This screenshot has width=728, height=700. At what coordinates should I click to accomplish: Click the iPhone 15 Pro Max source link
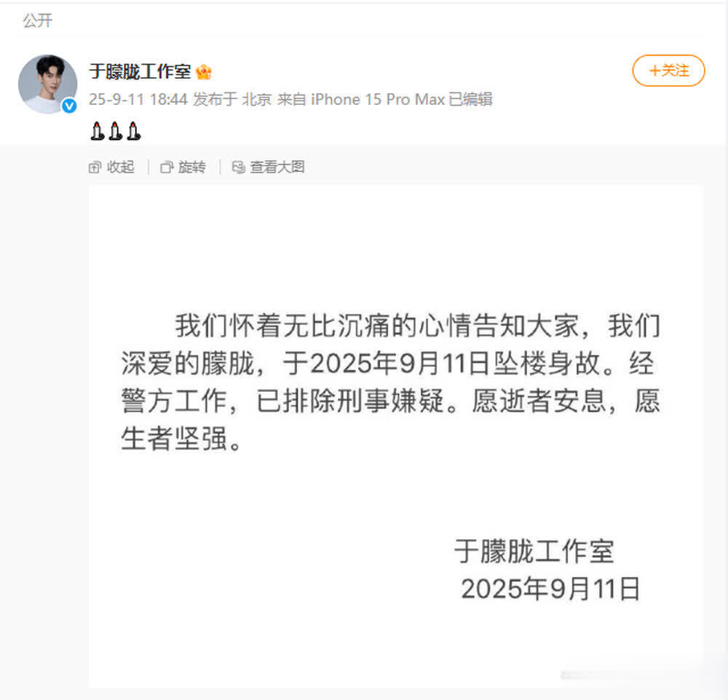pos(378,99)
